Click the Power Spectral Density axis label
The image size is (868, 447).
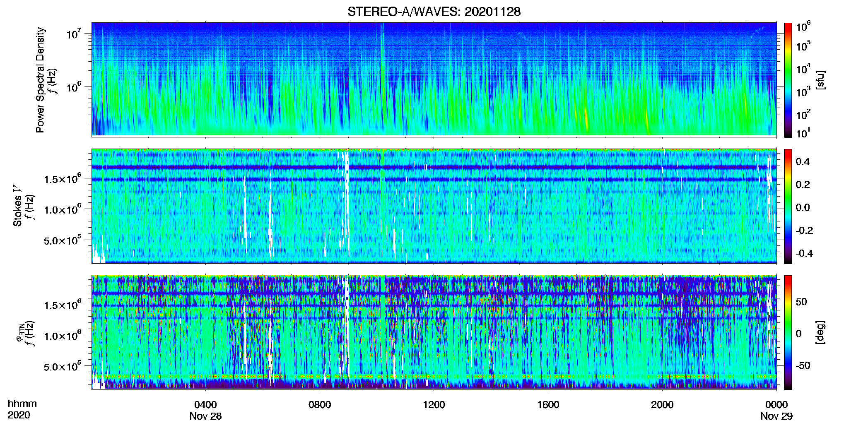(x=40, y=80)
